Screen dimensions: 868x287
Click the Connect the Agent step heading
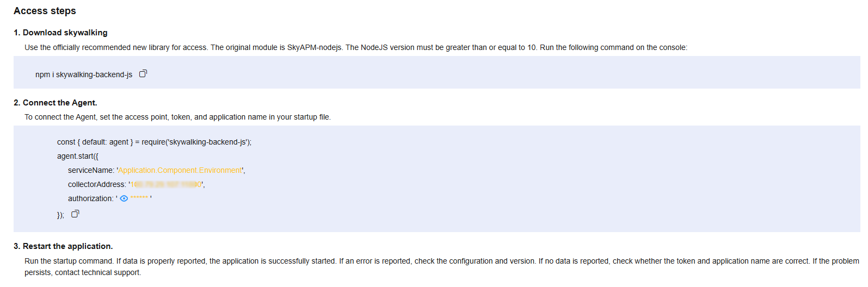[56, 103]
